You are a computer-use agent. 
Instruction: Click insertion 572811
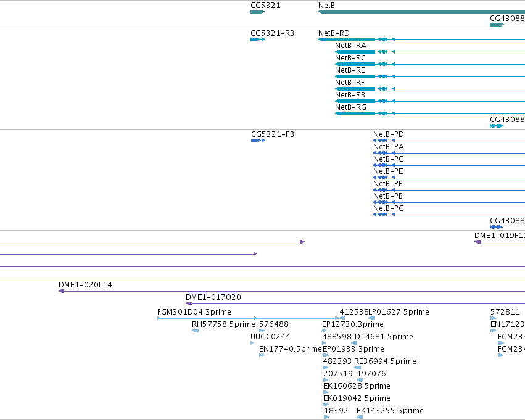tap(493, 318)
